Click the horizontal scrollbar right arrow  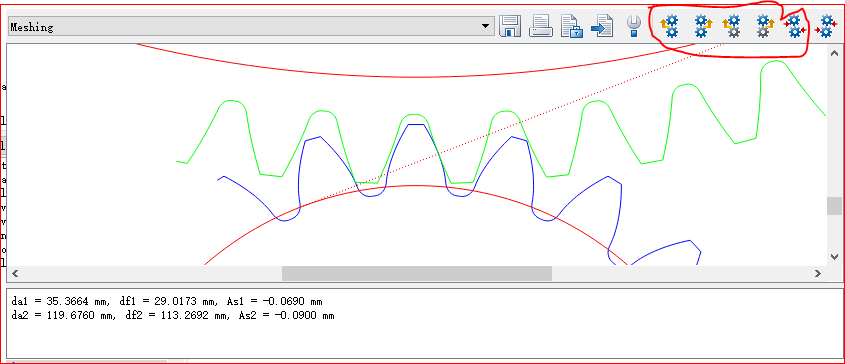coord(818,273)
